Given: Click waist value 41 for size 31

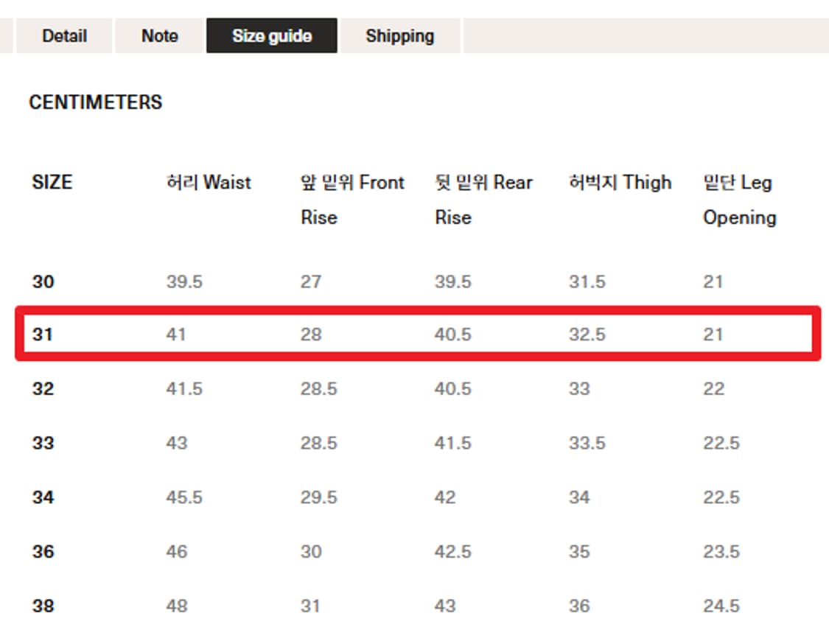Looking at the screenshot, I should [x=176, y=335].
